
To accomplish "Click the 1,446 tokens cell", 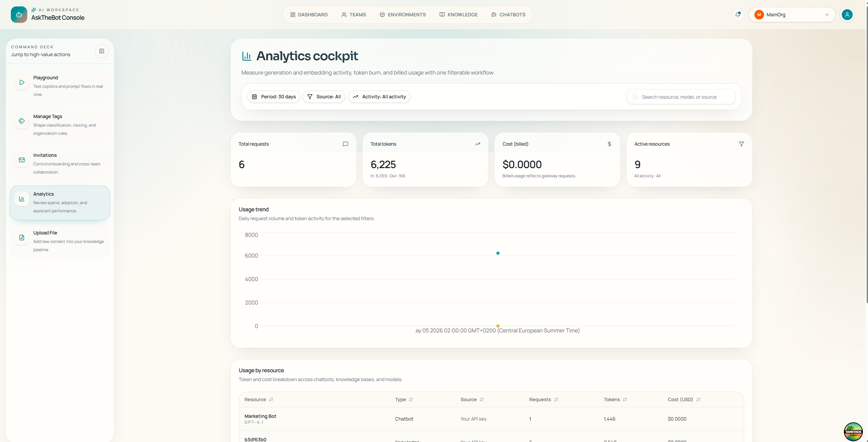I will coord(609,419).
